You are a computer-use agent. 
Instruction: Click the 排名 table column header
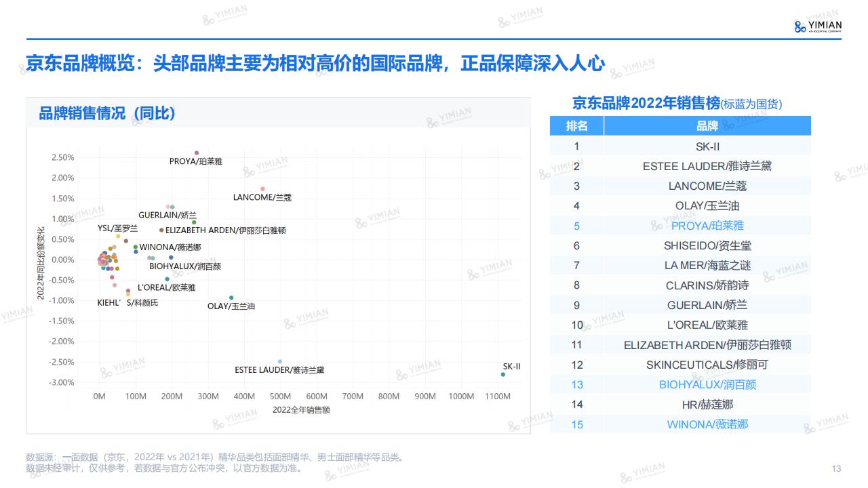576,126
